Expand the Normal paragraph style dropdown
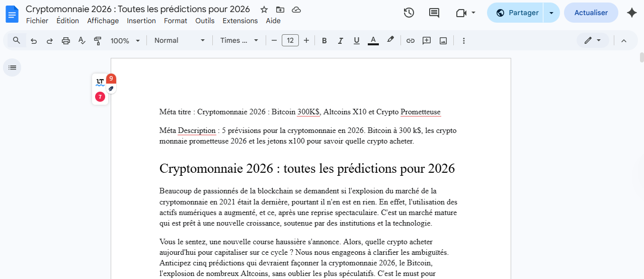The width and height of the screenshot is (644, 279). point(180,41)
